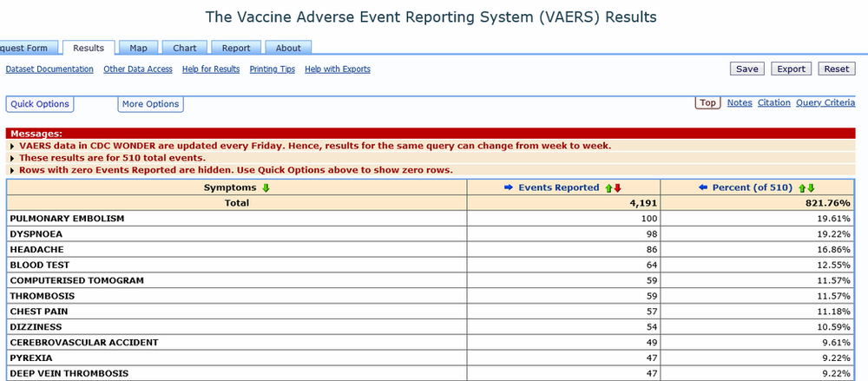The image size is (868, 381).
Task: Sort Symptoms column with green down arrow
Action: point(266,187)
